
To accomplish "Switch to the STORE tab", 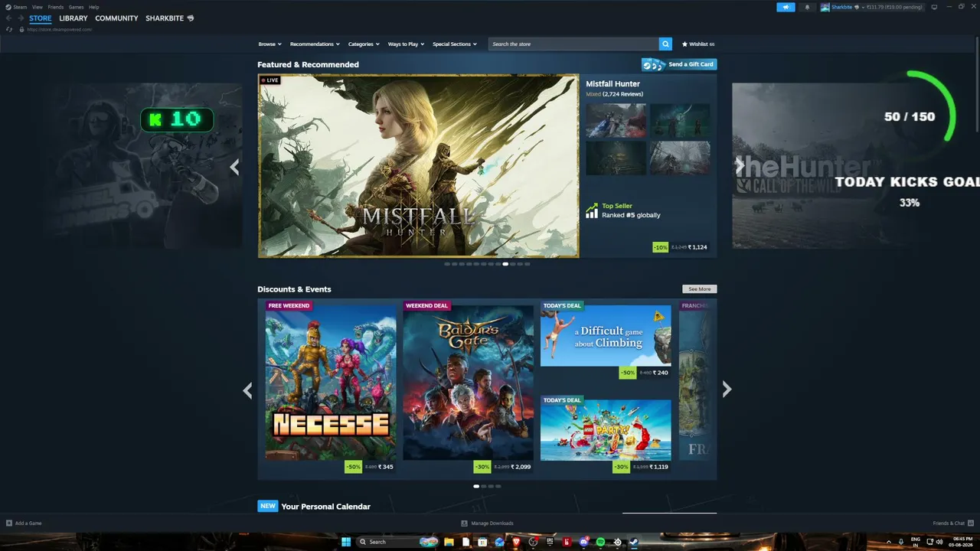I will 41,18.
